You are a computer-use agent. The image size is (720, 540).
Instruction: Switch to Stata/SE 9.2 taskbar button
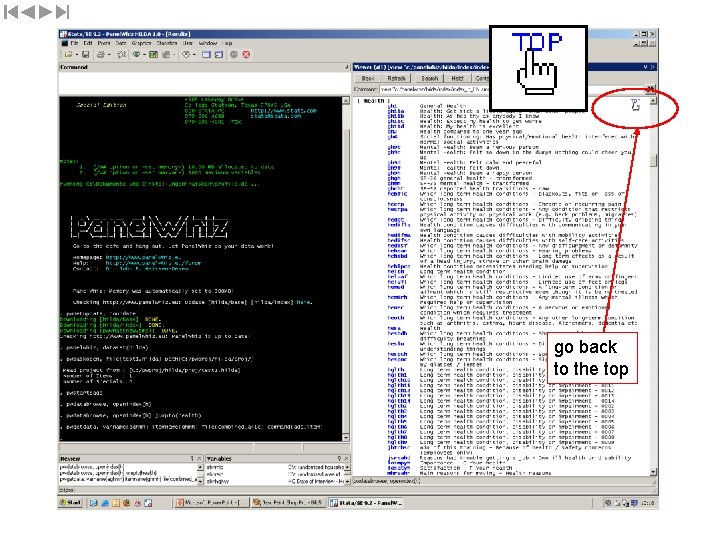[x=366, y=503]
